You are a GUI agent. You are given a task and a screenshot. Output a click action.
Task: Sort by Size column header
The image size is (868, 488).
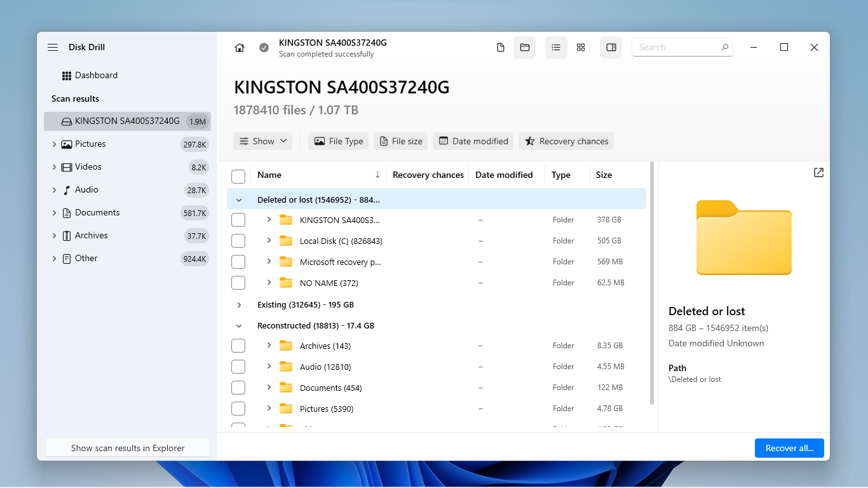coord(604,175)
